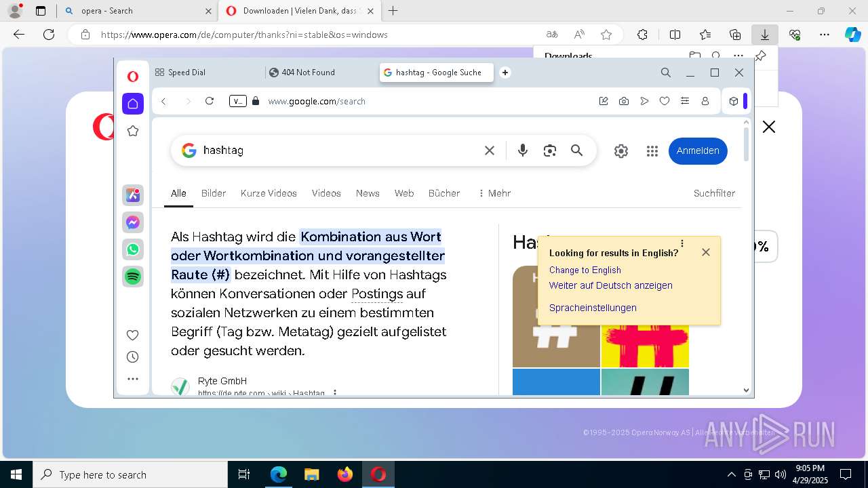This screenshot has width=868, height=488.
Task: Select Kurze Videos results tab
Action: click(269, 193)
